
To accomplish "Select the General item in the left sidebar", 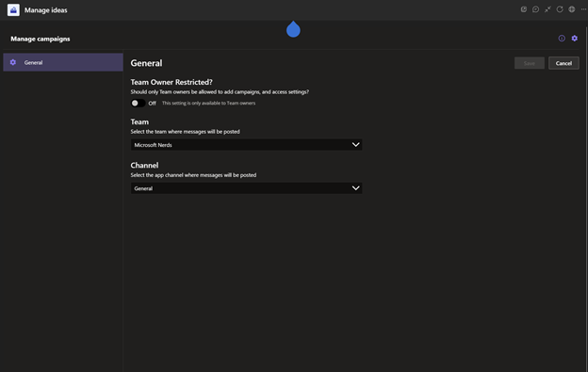I will pyautogui.click(x=63, y=62).
